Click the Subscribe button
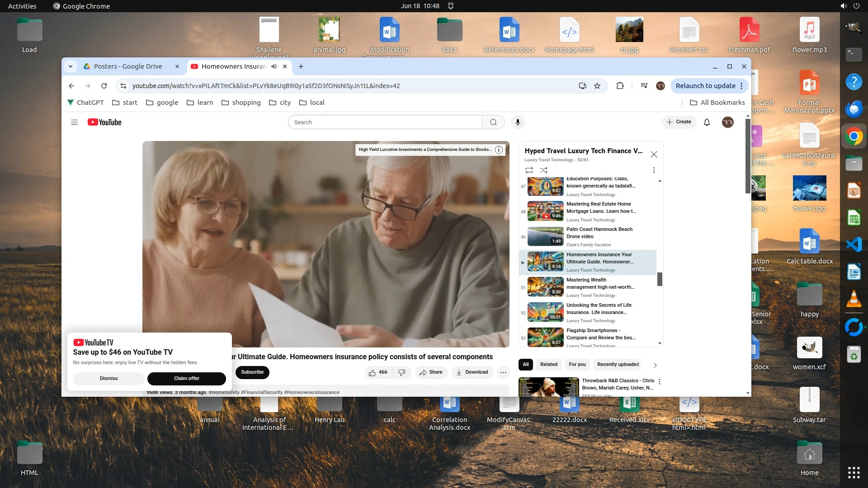Viewport: 868px width, 488px height. [x=252, y=372]
